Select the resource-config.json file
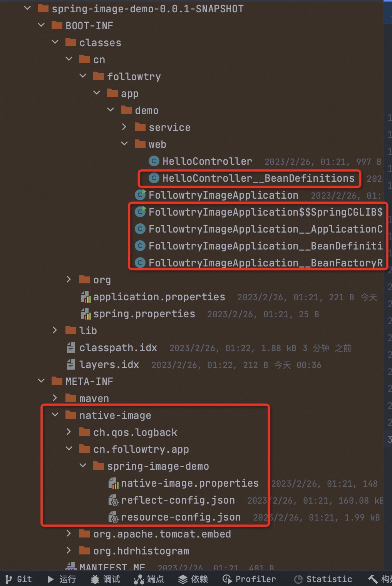The height and width of the screenshot is (586, 392). pos(181,517)
